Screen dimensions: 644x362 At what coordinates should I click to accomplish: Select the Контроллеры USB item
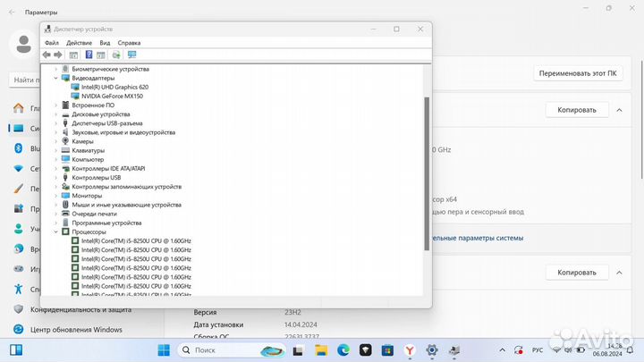click(96, 177)
